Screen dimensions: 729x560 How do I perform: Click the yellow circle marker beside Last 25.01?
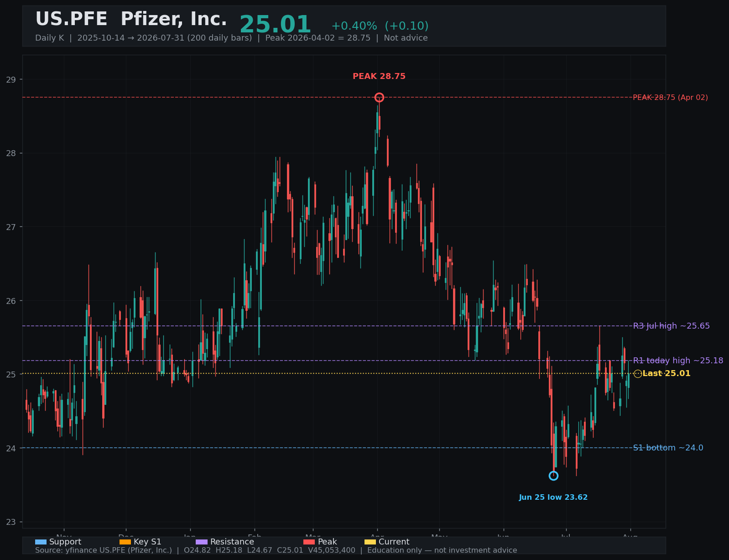(638, 374)
